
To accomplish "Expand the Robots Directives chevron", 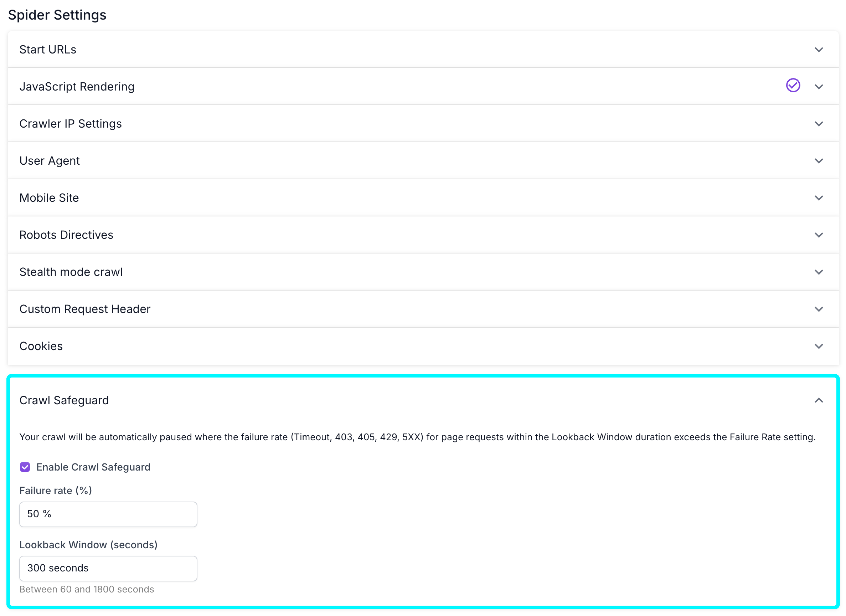I will [819, 235].
